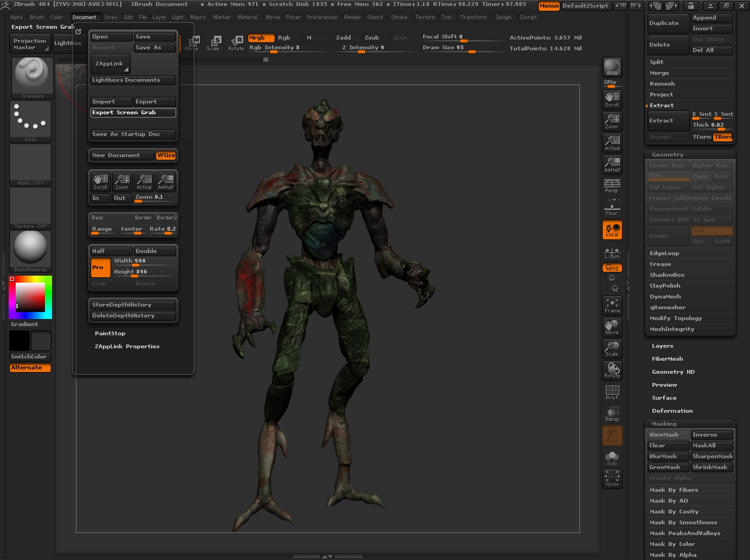Click the AAHalf icon in right shelf
Image resolution: width=750 pixels, height=560 pixels.
(612, 164)
